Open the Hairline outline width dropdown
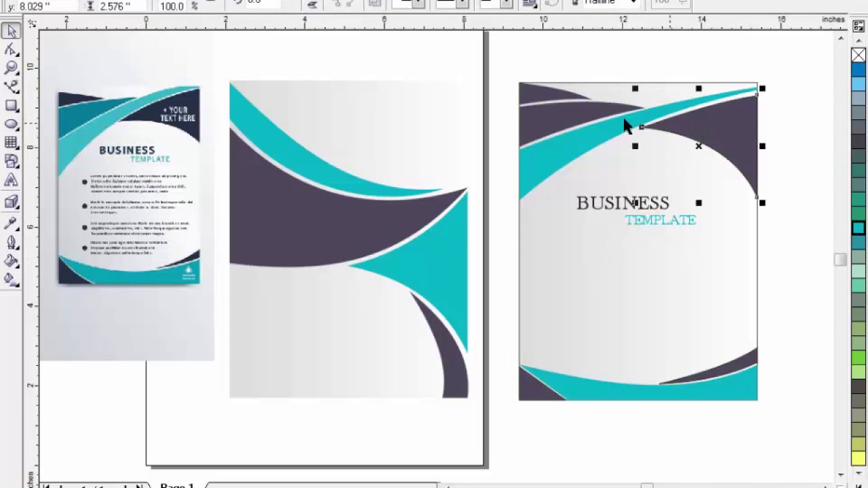This screenshot has width=868, height=488. pos(633,3)
